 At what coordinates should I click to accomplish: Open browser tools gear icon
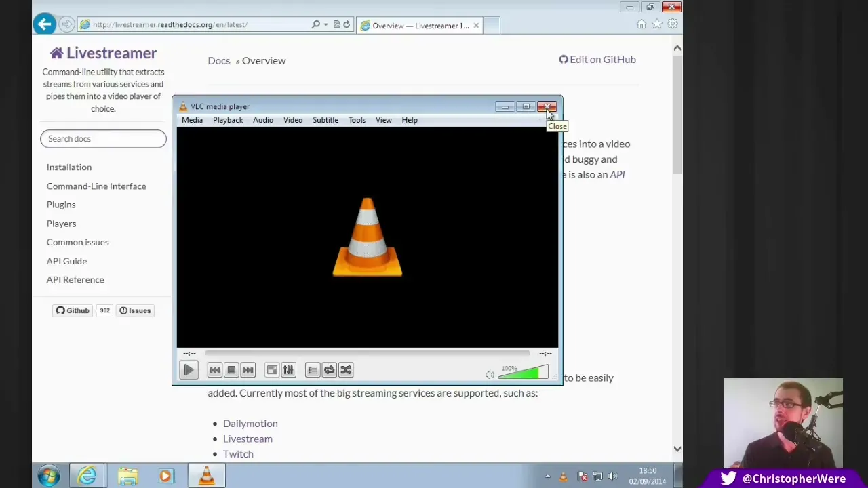tap(673, 24)
